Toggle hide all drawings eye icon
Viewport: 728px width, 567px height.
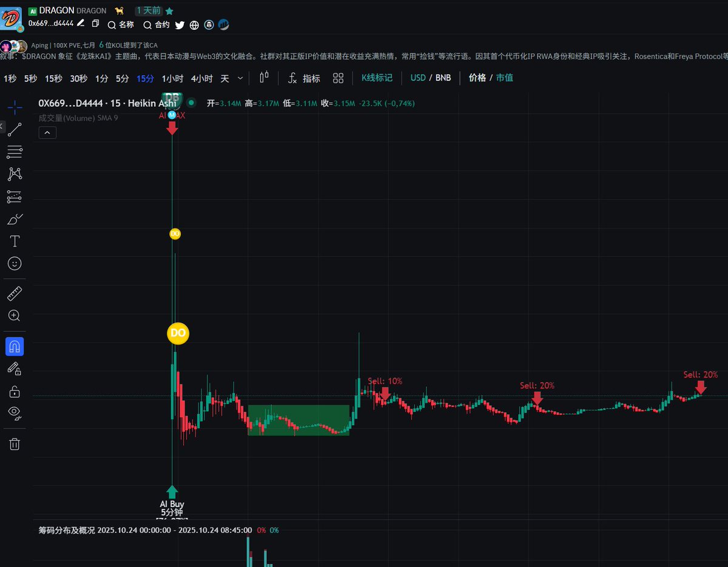(15, 414)
